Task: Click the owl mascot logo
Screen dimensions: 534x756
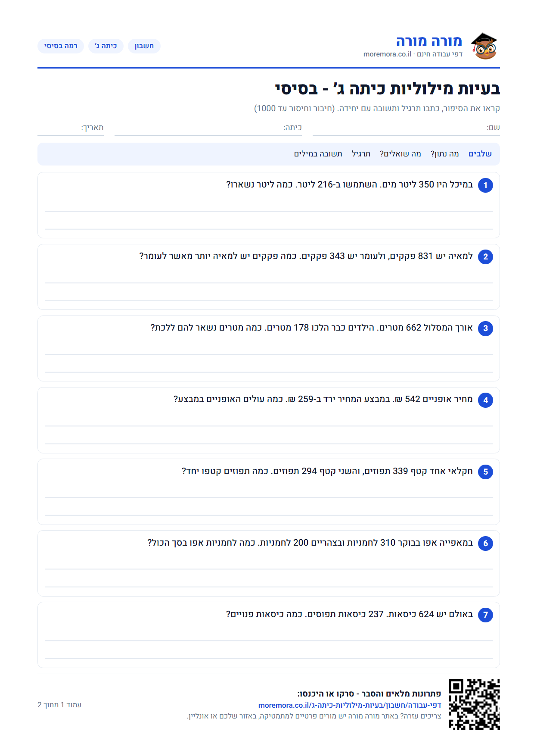Action: click(484, 46)
